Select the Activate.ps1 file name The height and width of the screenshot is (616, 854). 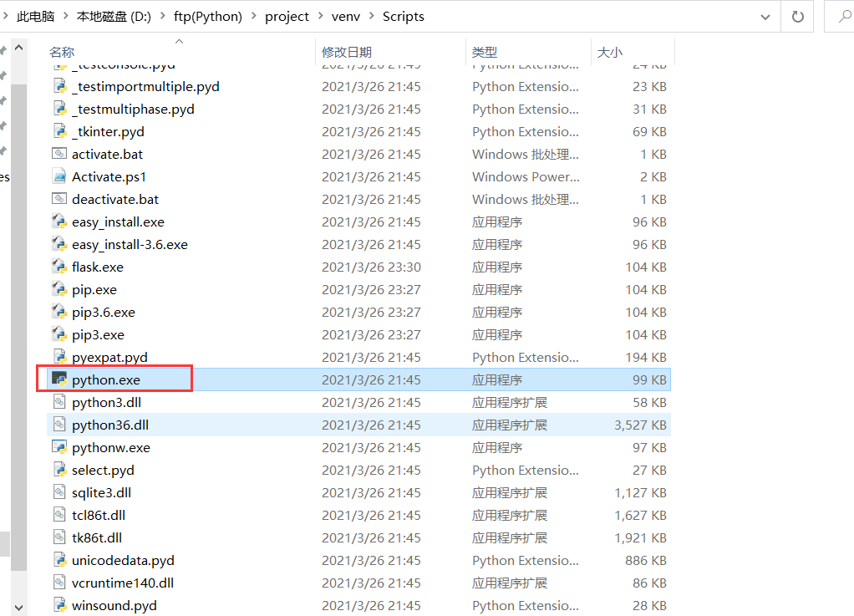pos(109,176)
